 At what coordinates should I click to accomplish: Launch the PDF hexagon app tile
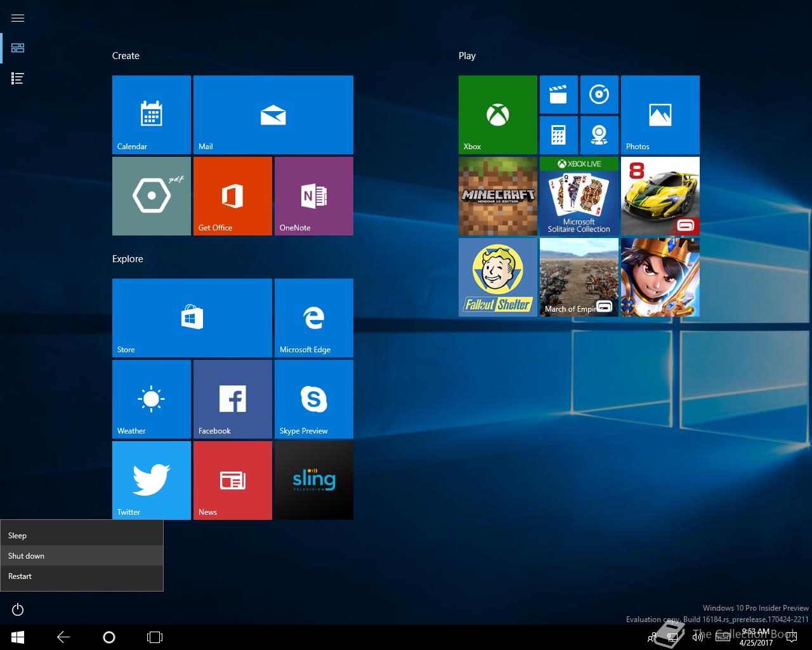152,196
